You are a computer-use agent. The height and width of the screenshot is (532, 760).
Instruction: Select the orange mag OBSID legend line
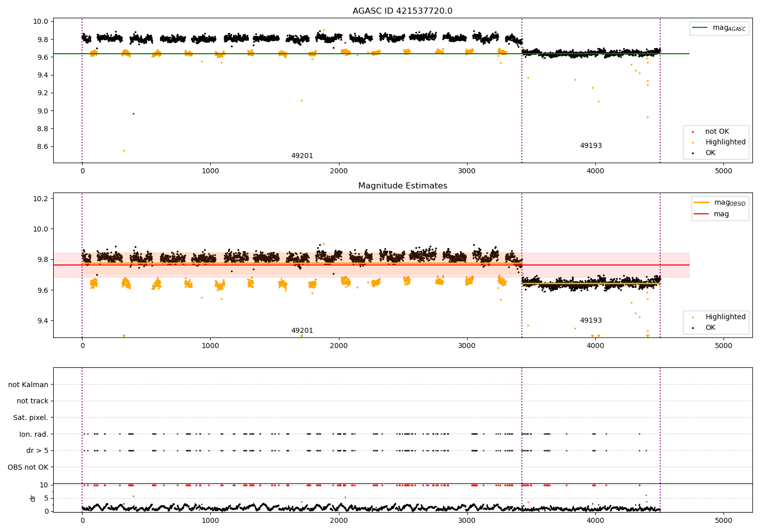pos(702,203)
